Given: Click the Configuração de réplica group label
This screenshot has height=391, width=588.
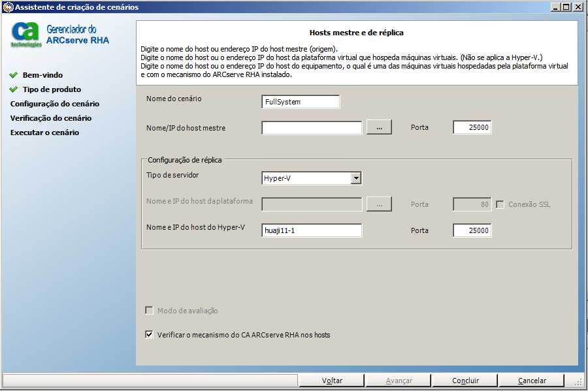Looking at the screenshot, I should click(x=184, y=160).
